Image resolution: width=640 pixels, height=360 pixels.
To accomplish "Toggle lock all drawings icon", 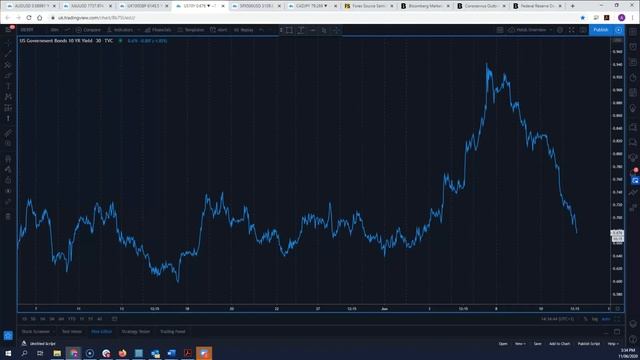I will [x=8, y=180].
